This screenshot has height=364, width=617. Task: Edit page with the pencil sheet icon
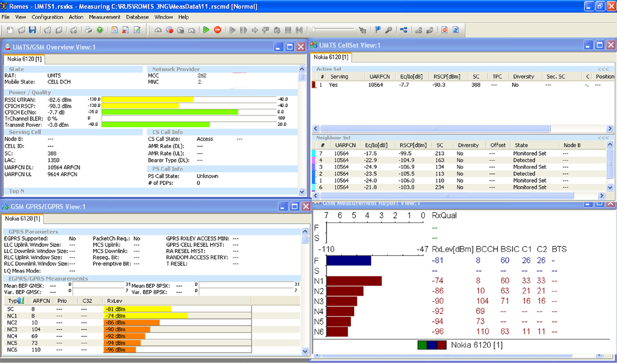(137, 30)
